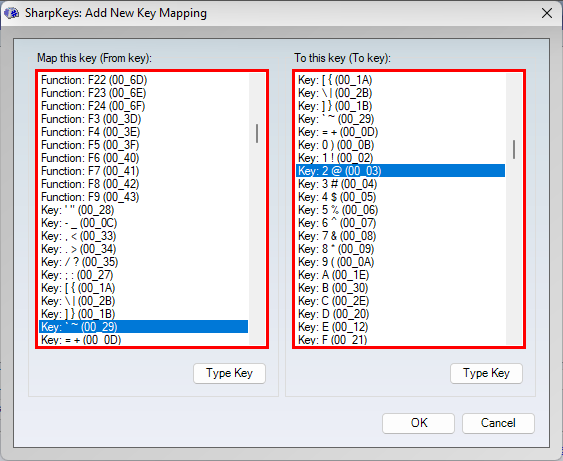This screenshot has height=461, width=563.
Task: Select Key: [ { (00_1A) in To list
Action: (400, 80)
